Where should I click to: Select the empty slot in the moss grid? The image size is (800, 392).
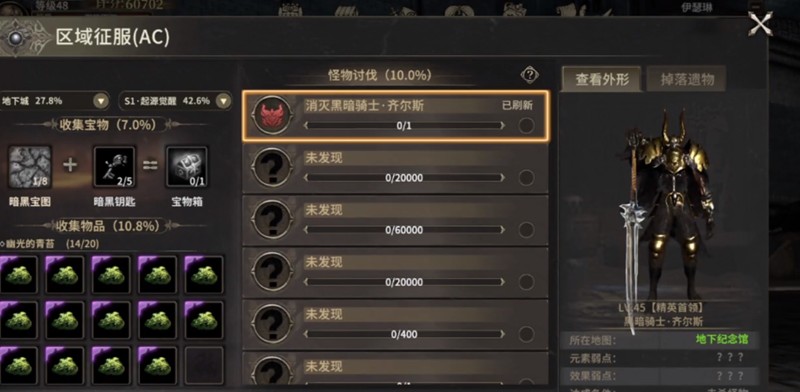pos(204,365)
